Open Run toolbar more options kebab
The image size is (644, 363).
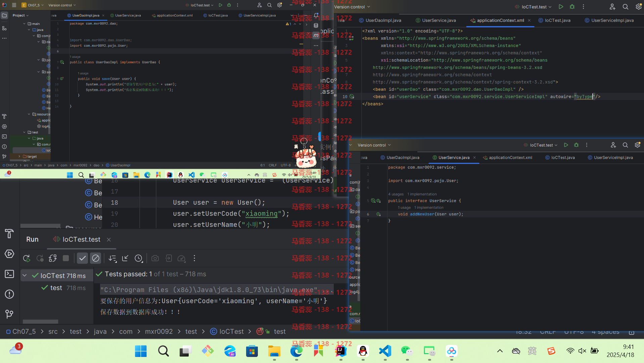tap(194, 258)
